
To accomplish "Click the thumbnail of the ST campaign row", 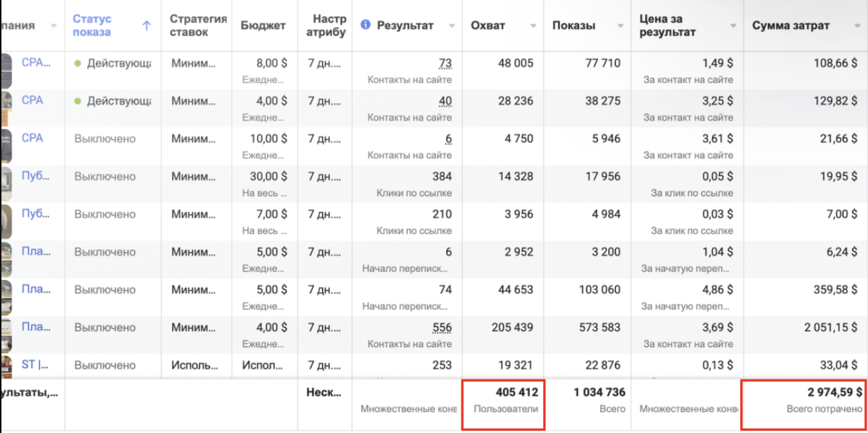I will (6, 365).
